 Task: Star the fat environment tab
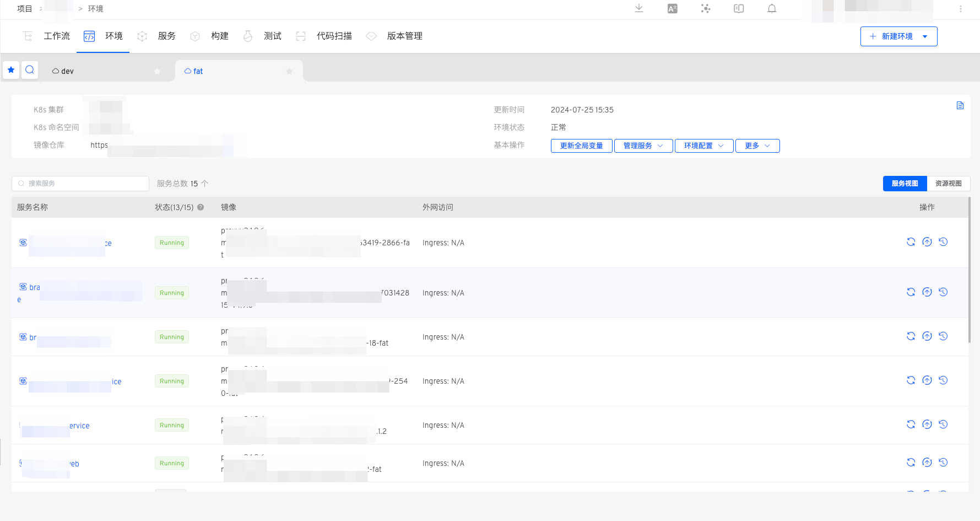pos(289,71)
